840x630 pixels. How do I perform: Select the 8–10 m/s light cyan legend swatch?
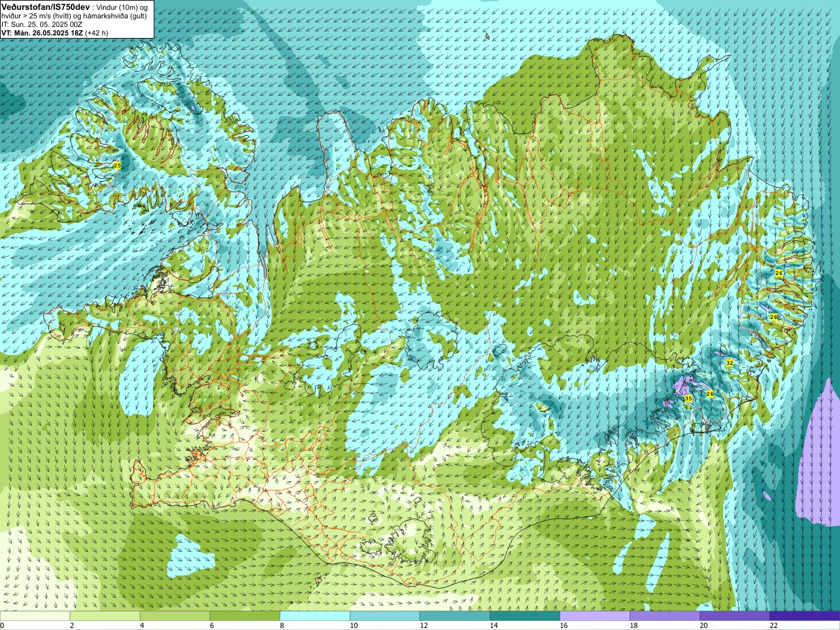pos(315,616)
